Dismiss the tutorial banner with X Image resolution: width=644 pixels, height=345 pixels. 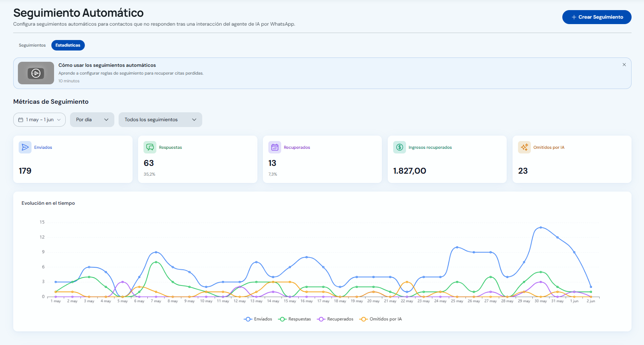(x=624, y=65)
